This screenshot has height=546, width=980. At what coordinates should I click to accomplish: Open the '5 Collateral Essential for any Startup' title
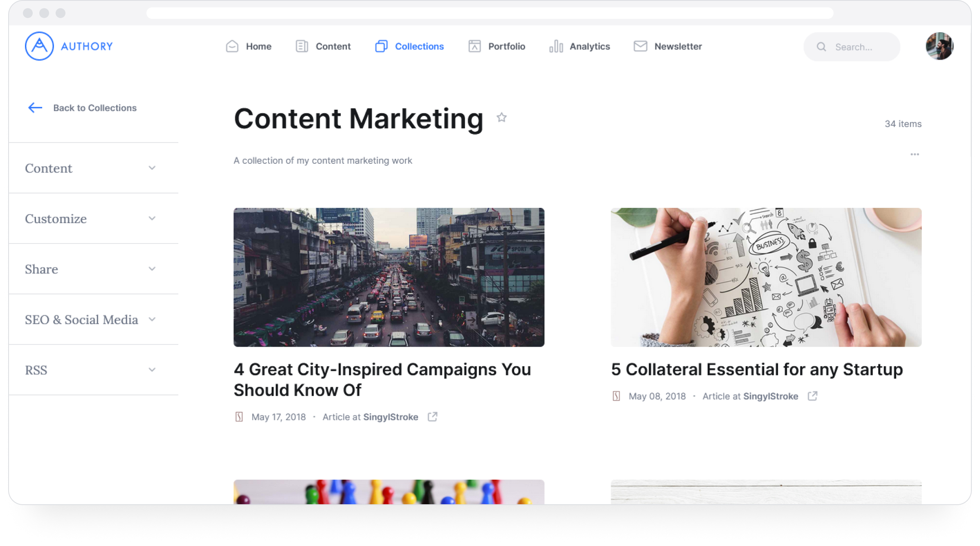(x=757, y=369)
